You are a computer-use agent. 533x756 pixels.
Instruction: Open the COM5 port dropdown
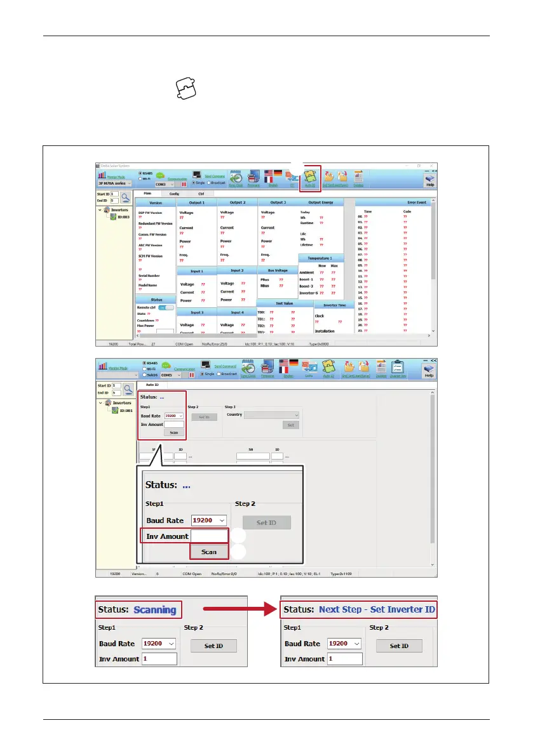tap(172, 375)
